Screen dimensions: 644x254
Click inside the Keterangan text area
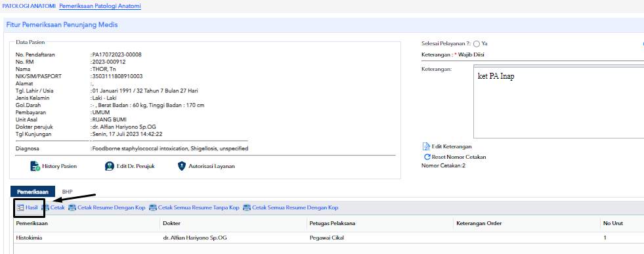(559, 103)
